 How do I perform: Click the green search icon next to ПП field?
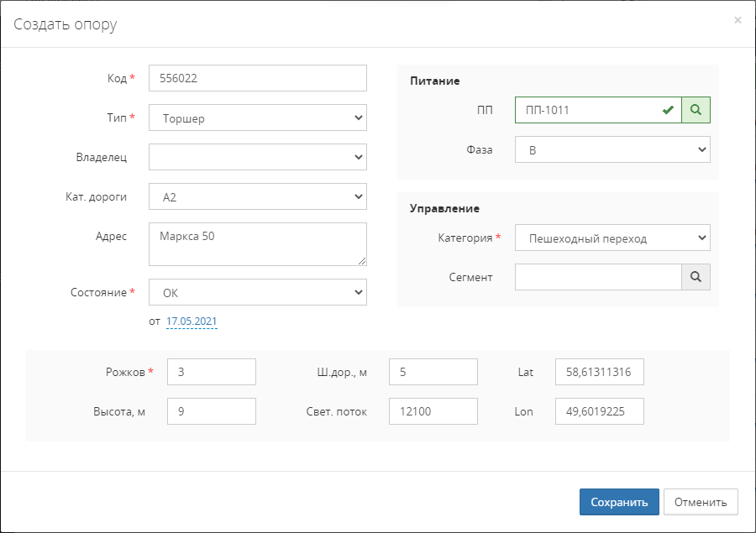click(x=696, y=110)
